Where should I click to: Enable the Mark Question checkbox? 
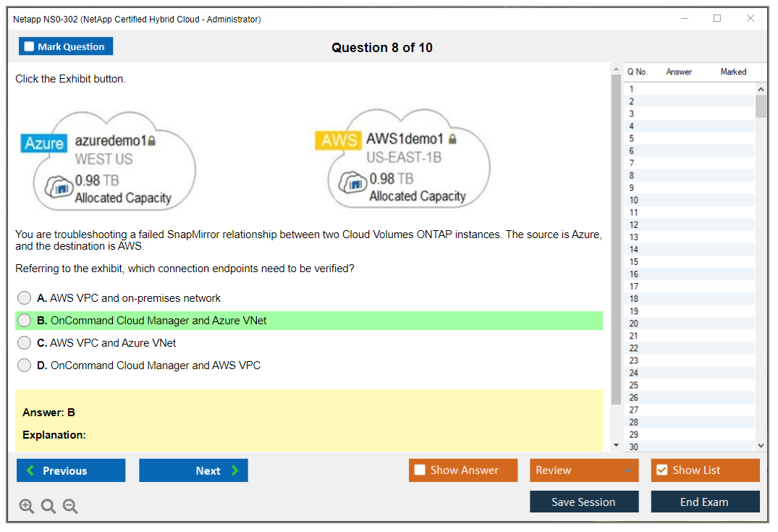pyautogui.click(x=30, y=47)
